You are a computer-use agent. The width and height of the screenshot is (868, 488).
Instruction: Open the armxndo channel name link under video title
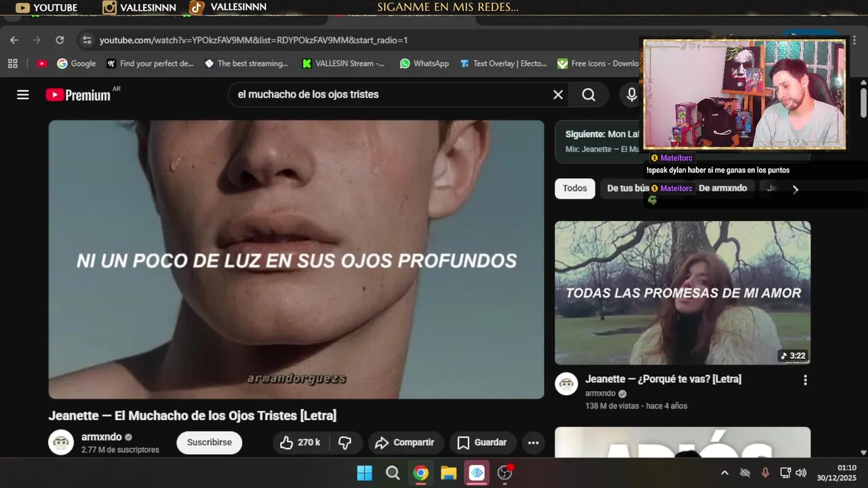tap(102, 437)
